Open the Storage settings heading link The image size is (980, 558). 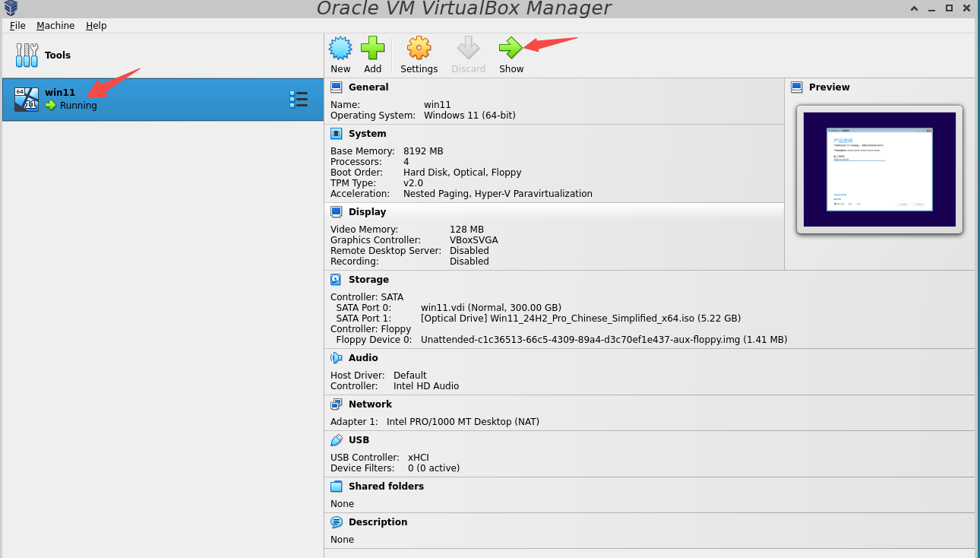pyautogui.click(x=368, y=280)
